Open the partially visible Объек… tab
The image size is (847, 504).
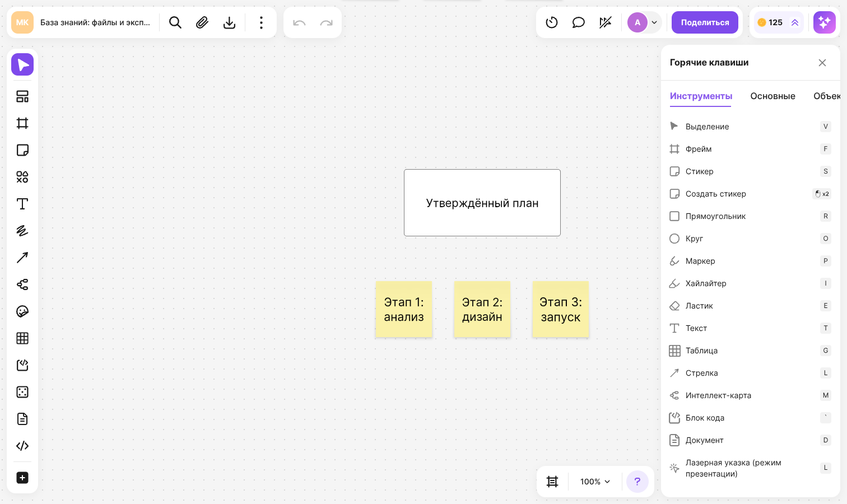point(827,96)
